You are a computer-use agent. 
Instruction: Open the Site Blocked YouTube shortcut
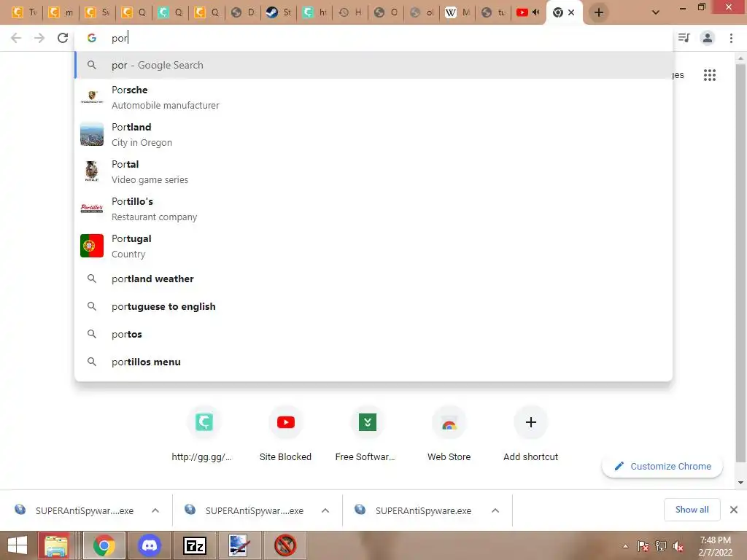click(285, 433)
